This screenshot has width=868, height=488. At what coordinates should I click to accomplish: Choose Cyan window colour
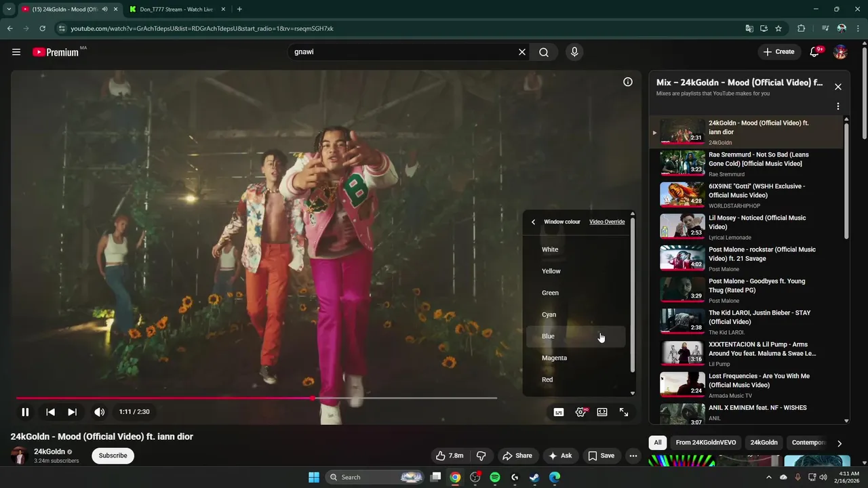coord(576,314)
